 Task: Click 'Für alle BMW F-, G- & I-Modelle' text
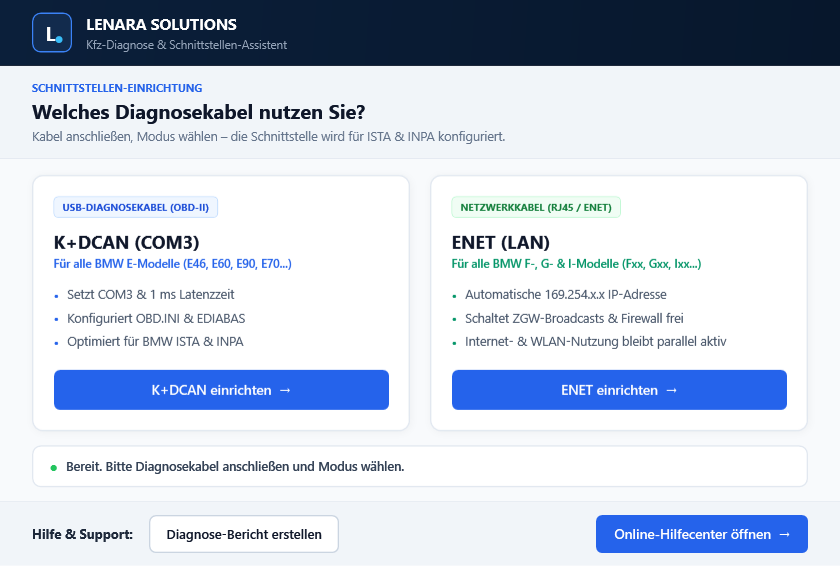(576, 263)
